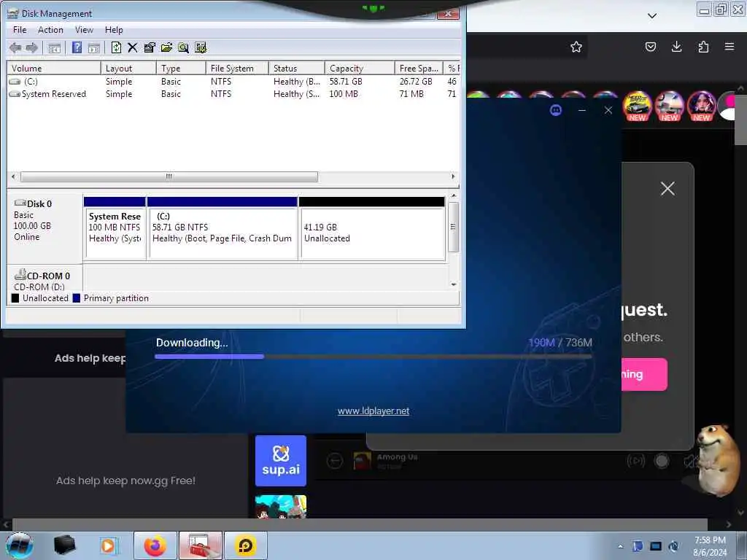Open the media player taskbar icon
Viewport: 747px width, 560px height.
tap(108, 545)
